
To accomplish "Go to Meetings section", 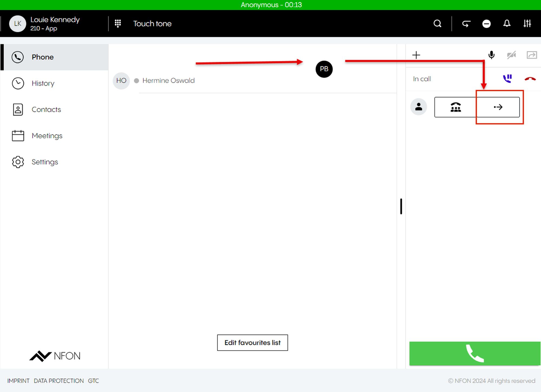I will tap(47, 136).
